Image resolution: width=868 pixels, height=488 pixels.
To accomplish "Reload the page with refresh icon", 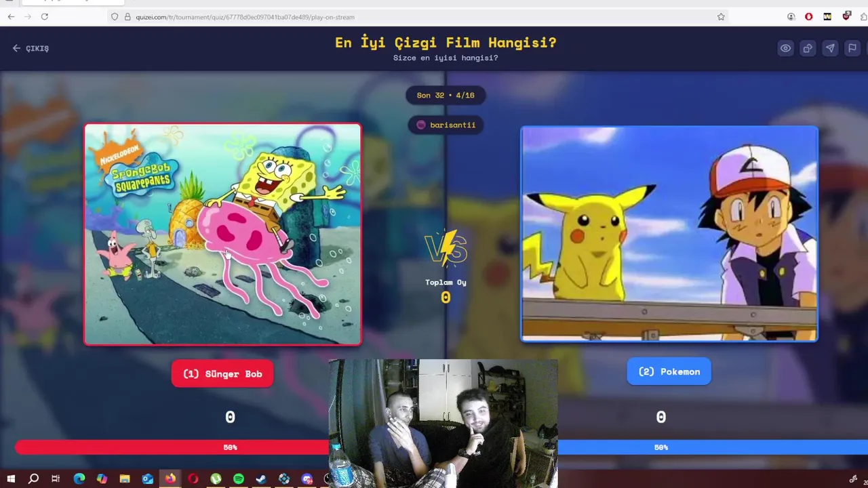I will (45, 16).
